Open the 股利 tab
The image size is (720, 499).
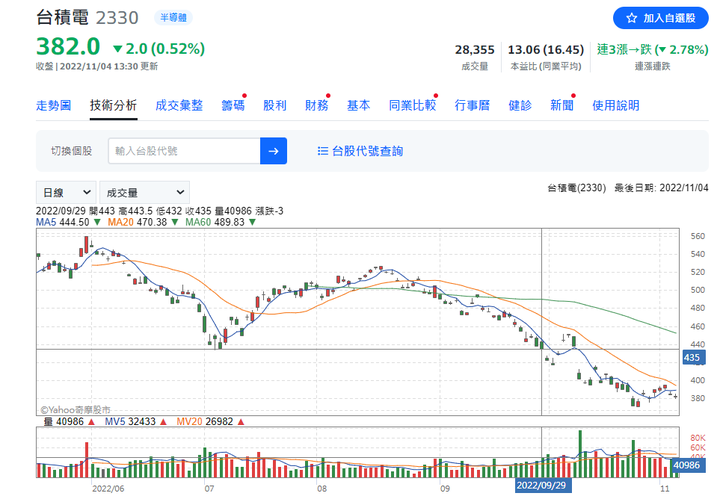click(275, 105)
